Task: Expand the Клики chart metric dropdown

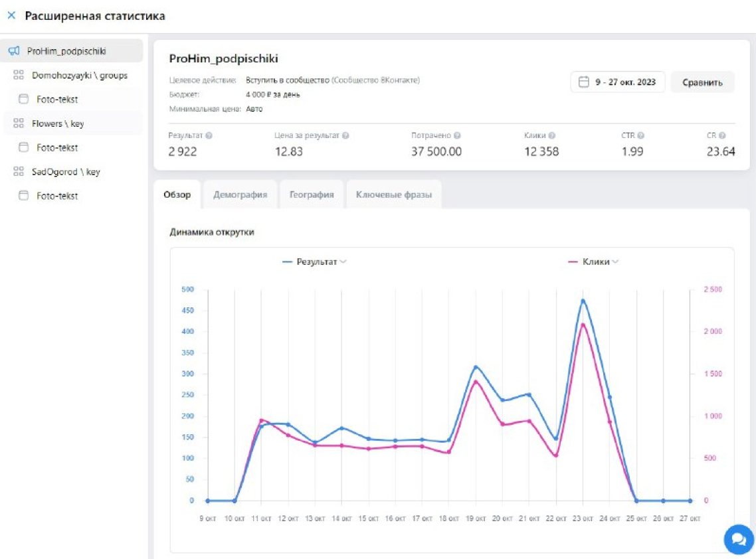Action: tap(615, 262)
